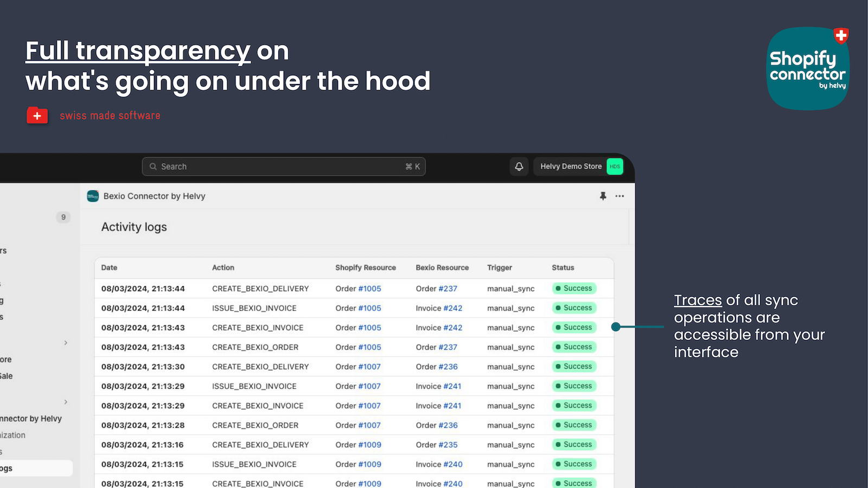Click the 'Full transparency' headline text
The height and width of the screenshot is (488, 868).
coord(138,51)
